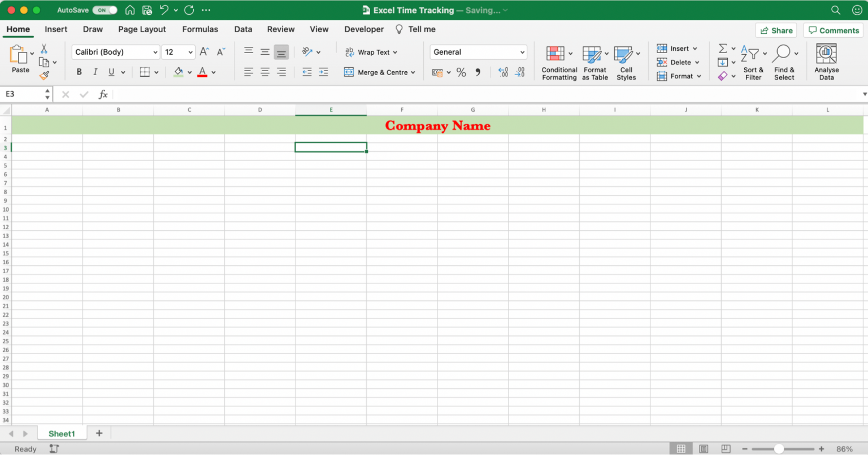This screenshot has height=455, width=868.
Task: Toggle italic formatting
Action: [94, 72]
